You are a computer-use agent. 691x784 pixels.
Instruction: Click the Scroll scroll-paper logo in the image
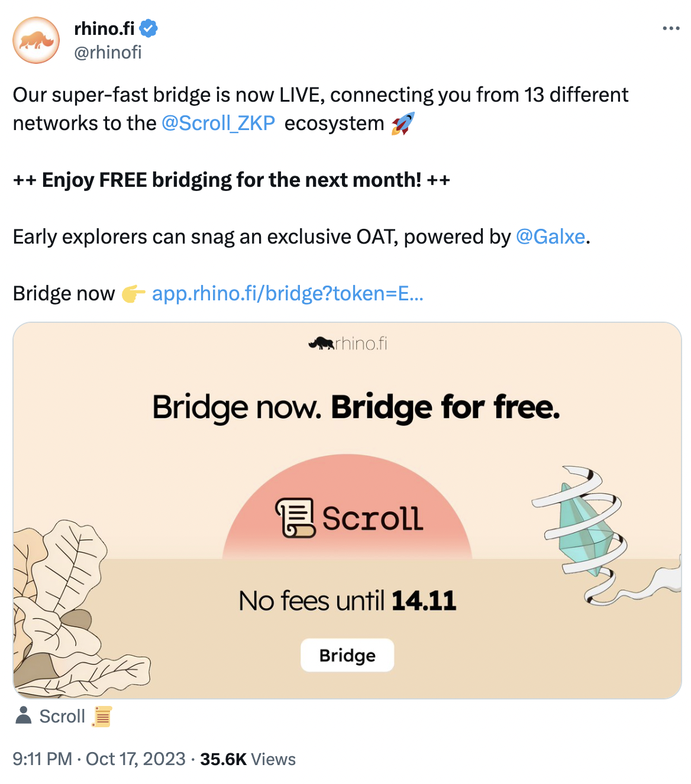pyautogui.click(x=295, y=517)
